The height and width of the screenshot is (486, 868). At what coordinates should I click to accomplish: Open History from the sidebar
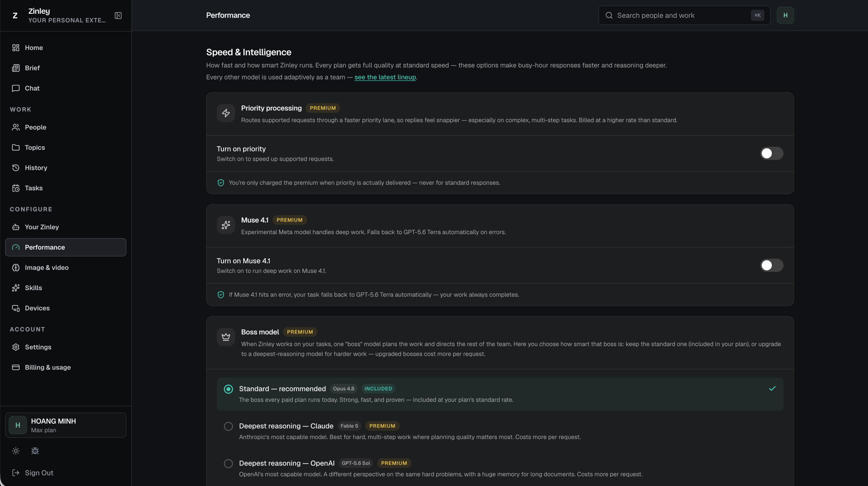coord(66,168)
